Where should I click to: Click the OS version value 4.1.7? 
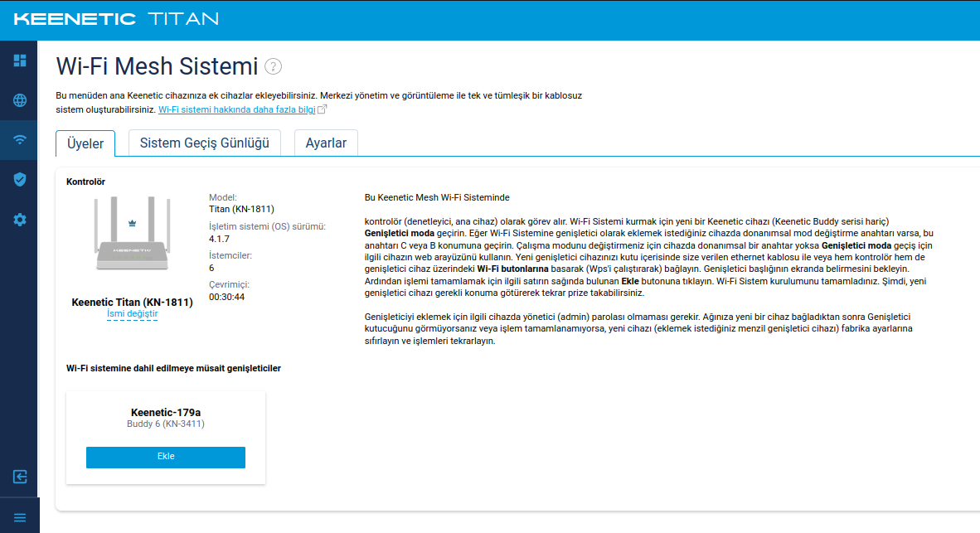[219, 239]
